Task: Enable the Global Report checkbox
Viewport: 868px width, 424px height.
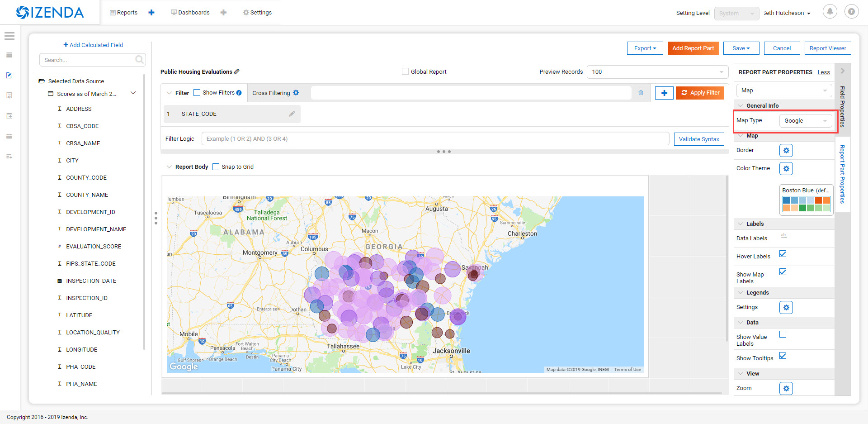Action: click(x=406, y=71)
